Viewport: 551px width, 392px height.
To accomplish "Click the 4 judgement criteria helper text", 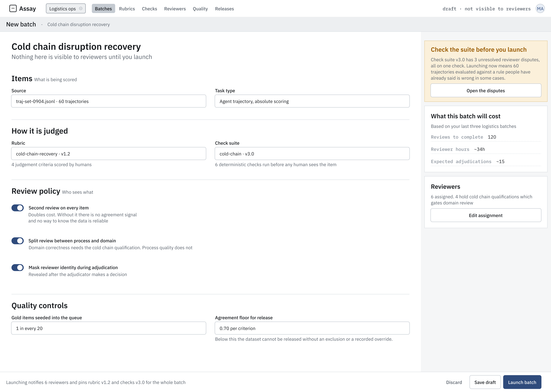I will pos(52,165).
